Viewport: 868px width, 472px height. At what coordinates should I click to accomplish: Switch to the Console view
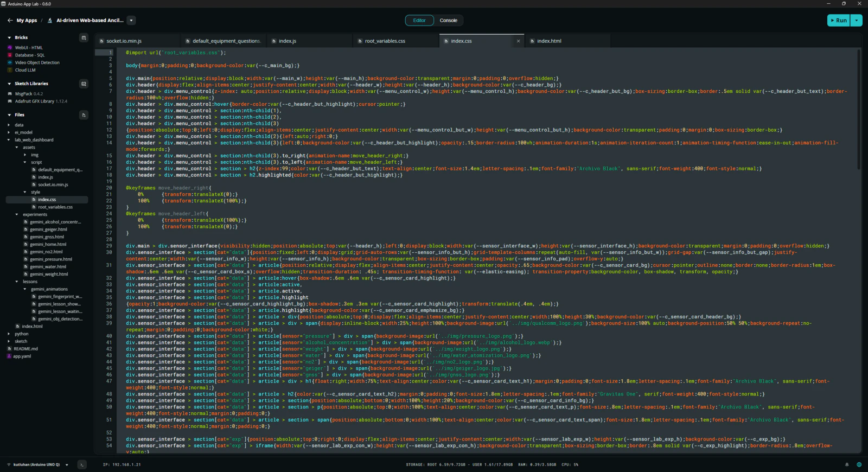(449, 21)
